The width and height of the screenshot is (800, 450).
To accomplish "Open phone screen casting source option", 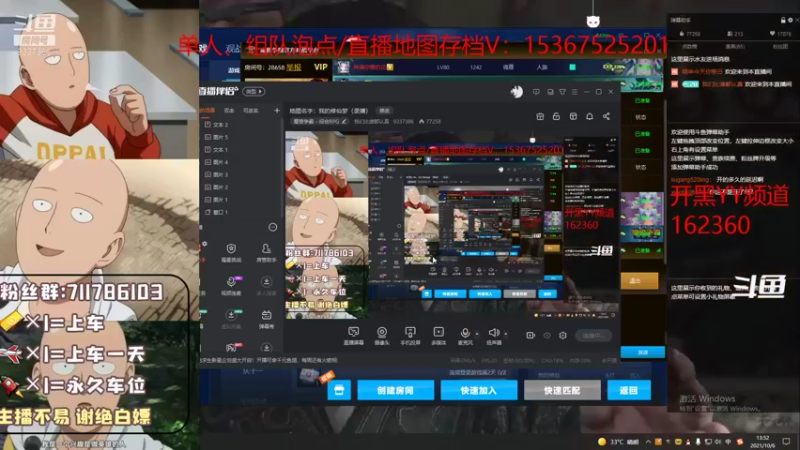I will tap(410, 336).
